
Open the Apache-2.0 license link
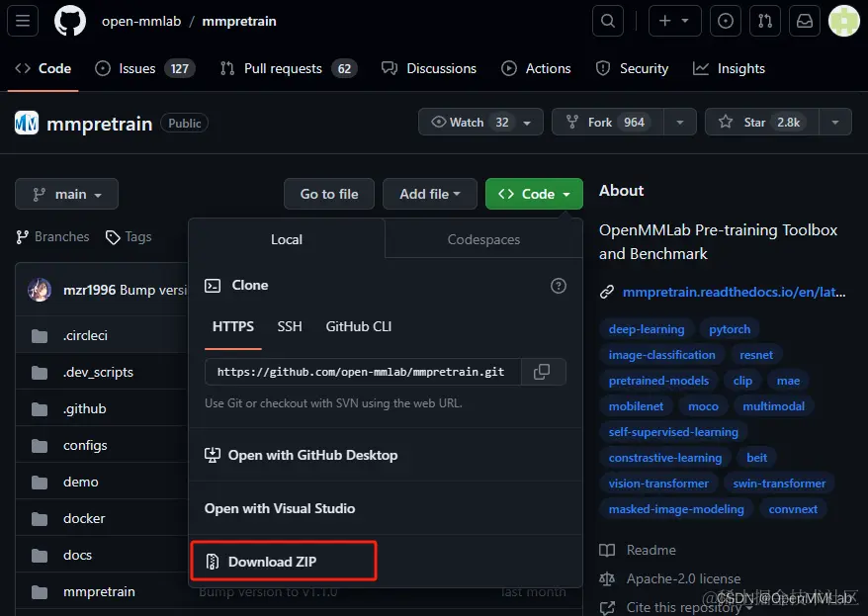[x=684, y=578]
